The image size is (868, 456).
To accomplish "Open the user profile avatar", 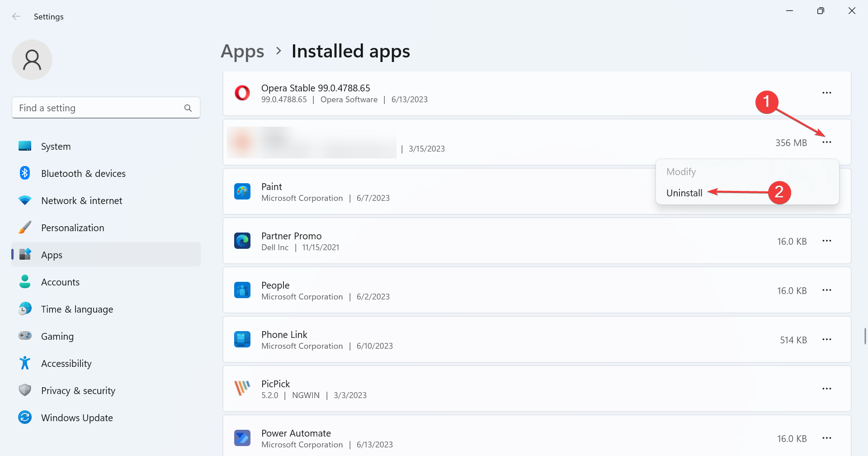I will tap(32, 60).
